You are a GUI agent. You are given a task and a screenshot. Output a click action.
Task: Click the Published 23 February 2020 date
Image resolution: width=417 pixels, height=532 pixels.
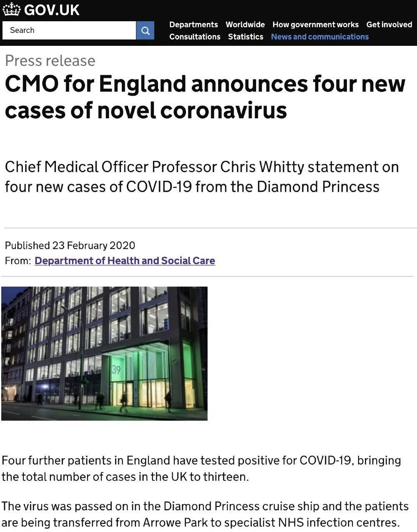pyautogui.click(x=70, y=245)
